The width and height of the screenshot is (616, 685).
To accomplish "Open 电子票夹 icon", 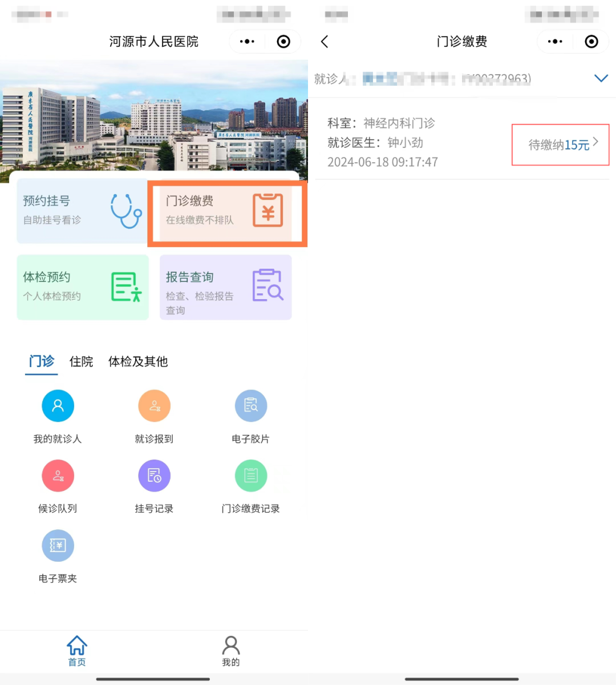I will point(58,546).
